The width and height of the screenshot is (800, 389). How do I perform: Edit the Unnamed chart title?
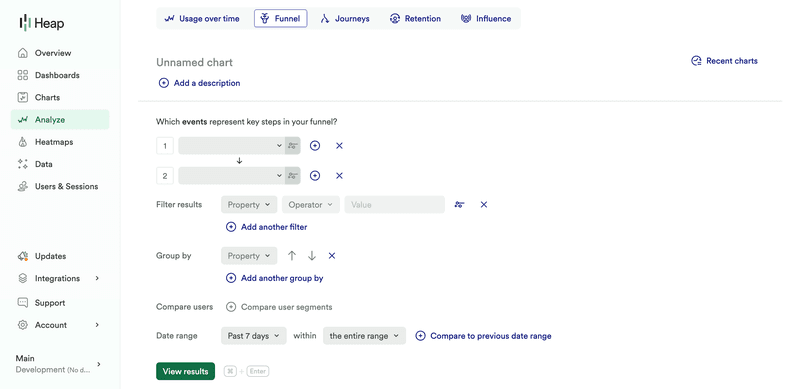pyautogui.click(x=194, y=62)
